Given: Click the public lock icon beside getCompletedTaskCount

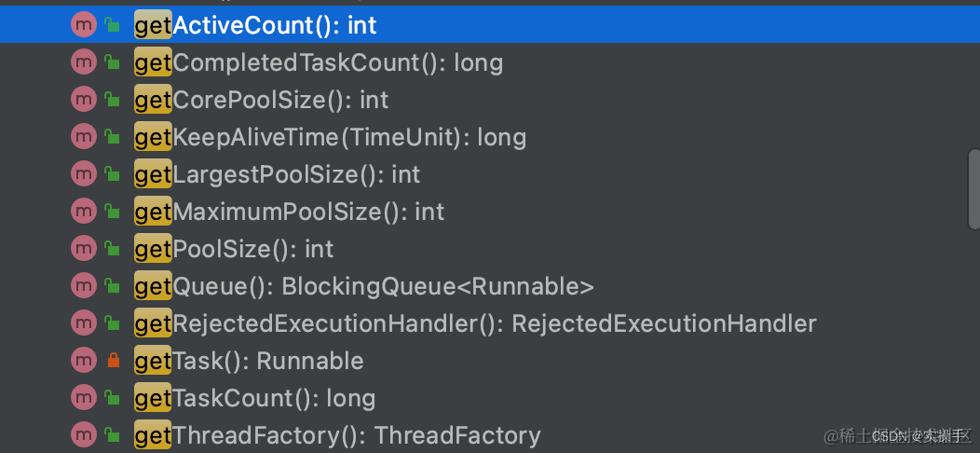Looking at the screenshot, I should coord(112,63).
